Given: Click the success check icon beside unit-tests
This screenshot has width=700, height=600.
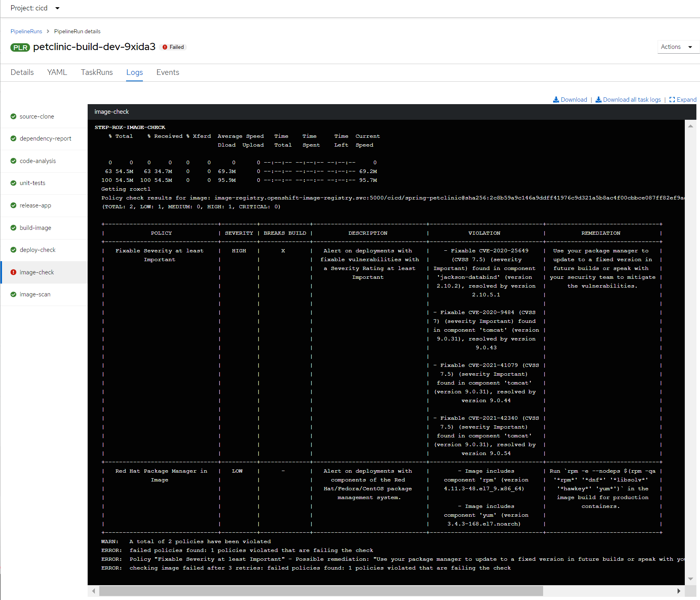Looking at the screenshot, I should [13, 183].
